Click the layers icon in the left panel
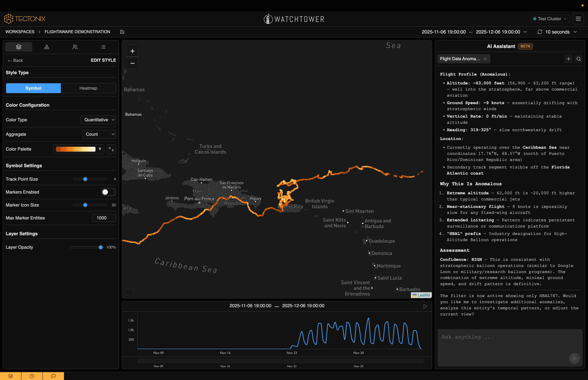The height and width of the screenshot is (380, 588). click(19, 47)
